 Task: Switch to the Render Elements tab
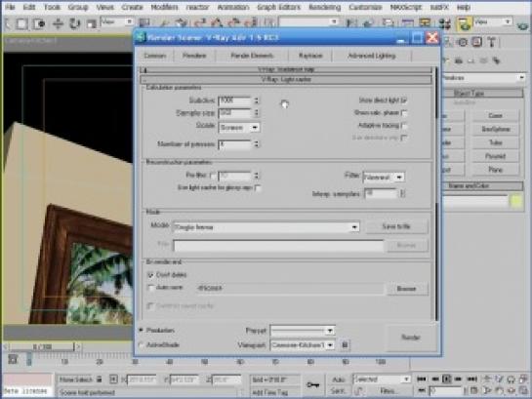252,56
